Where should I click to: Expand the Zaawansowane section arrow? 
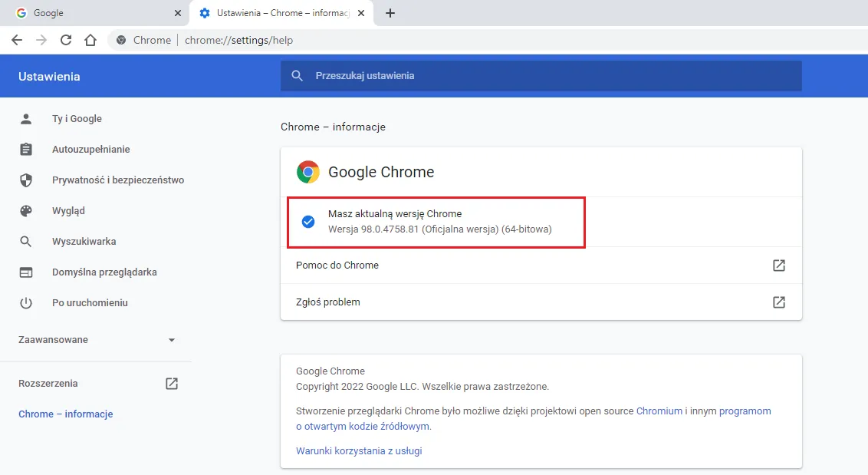click(172, 340)
